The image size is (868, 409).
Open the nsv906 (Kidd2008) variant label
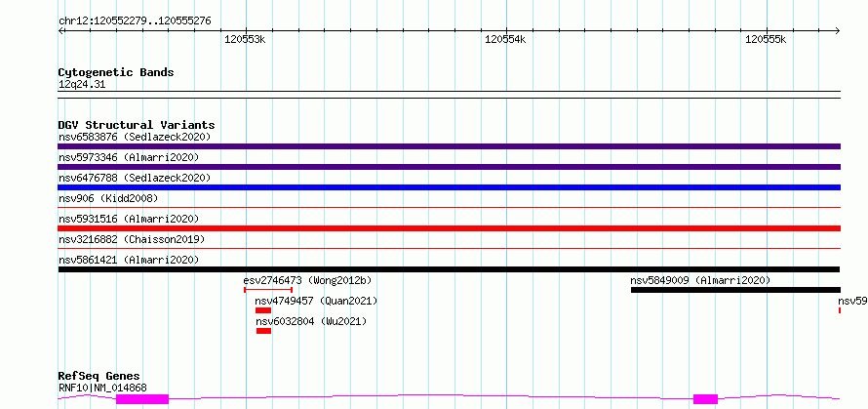pos(108,198)
